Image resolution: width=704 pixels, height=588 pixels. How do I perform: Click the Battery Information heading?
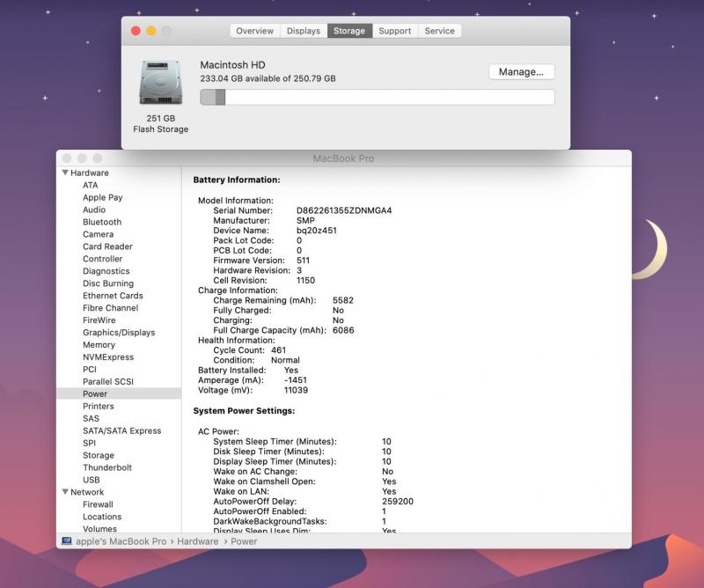tap(237, 180)
